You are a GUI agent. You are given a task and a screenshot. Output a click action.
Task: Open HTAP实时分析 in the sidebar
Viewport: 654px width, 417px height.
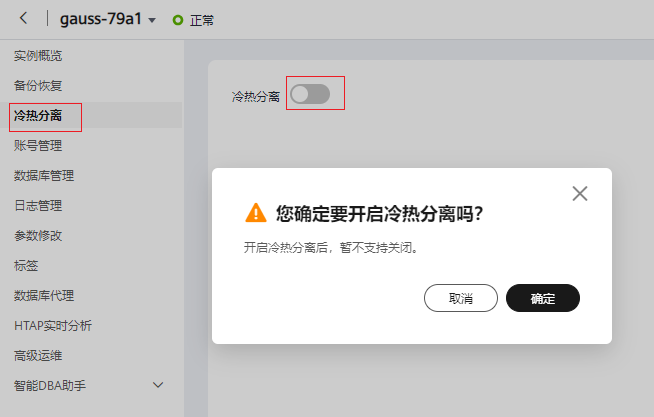click(x=53, y=326)
